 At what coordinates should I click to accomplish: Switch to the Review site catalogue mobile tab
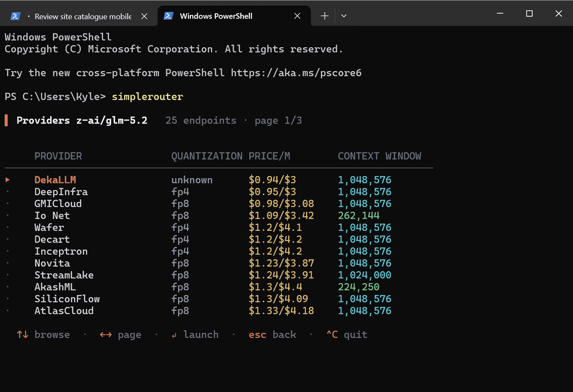(x=79, y=16)
